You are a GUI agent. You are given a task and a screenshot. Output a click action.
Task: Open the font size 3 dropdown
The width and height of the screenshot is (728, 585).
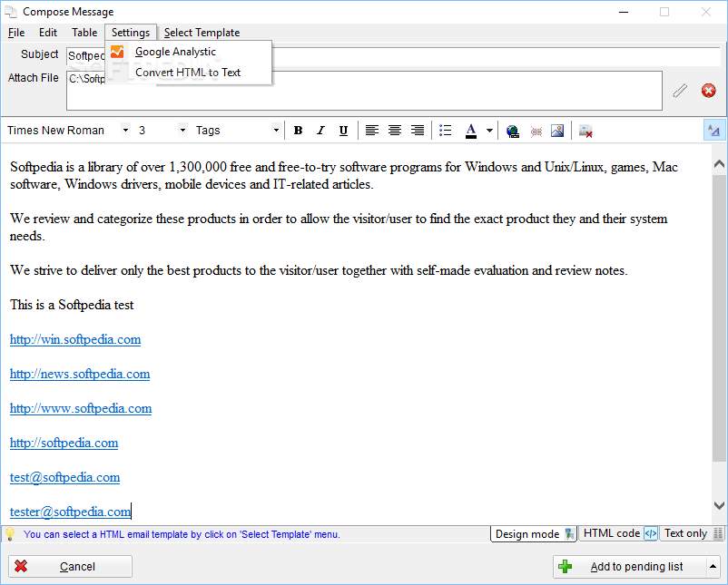click(183, 131)
